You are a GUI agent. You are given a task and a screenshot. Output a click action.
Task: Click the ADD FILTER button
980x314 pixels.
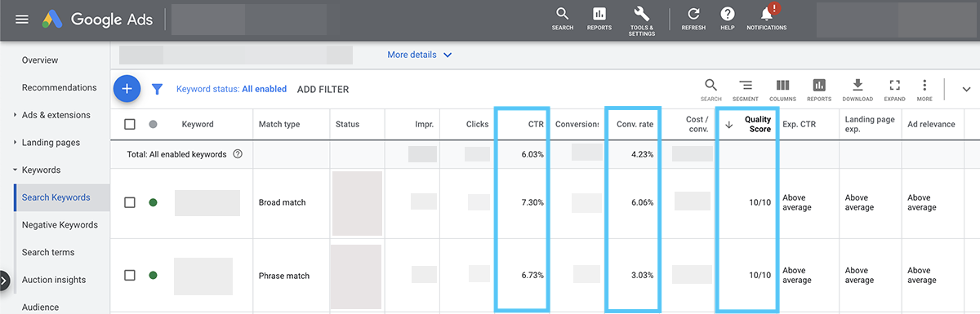323,89
